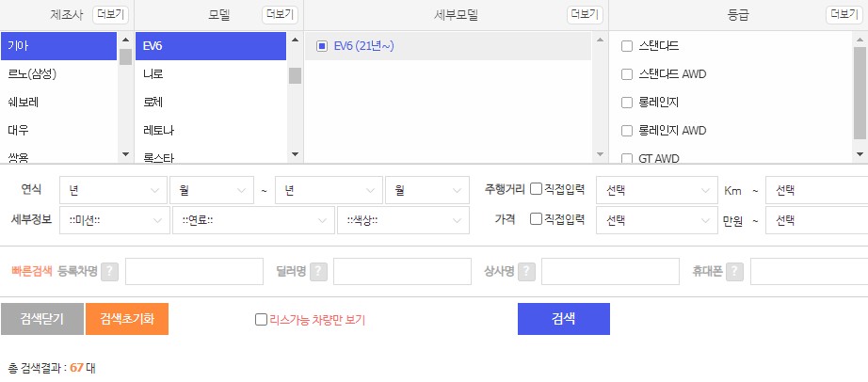The width and height of the screenshot is (868, 382).
Task: Select 니로 model
Action: tap(211, 74)
